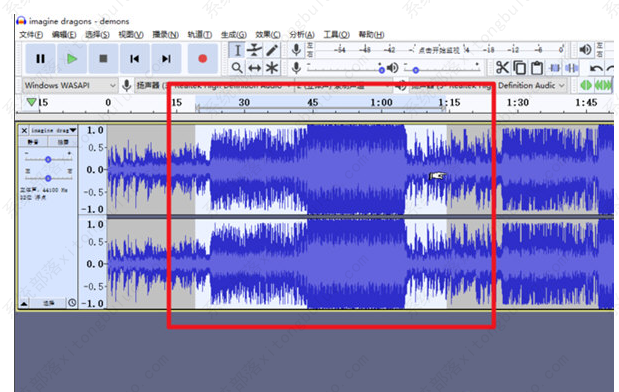Screen dimensions: 619x392
Task: Open the 文件 (File) menu
Action: 31,35
